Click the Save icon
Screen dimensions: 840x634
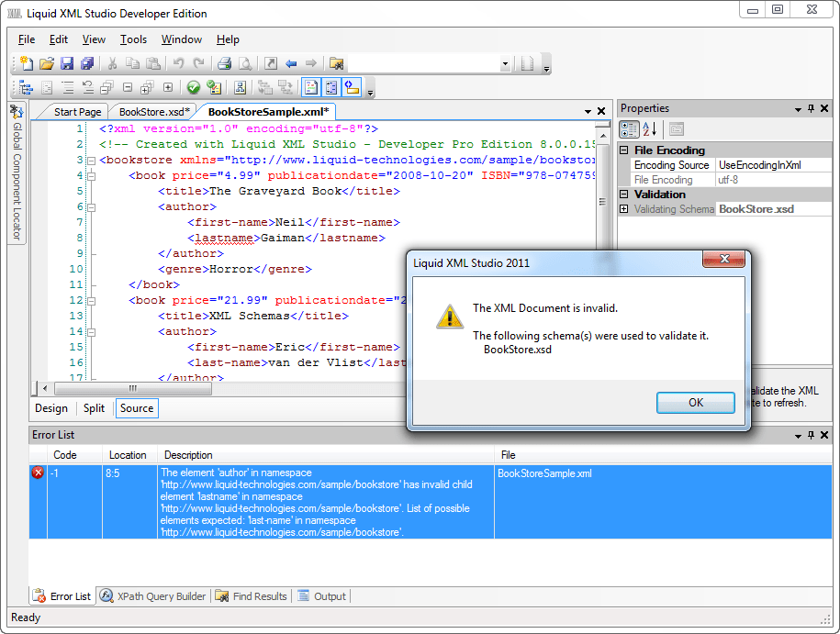click(x=66, y=63)
